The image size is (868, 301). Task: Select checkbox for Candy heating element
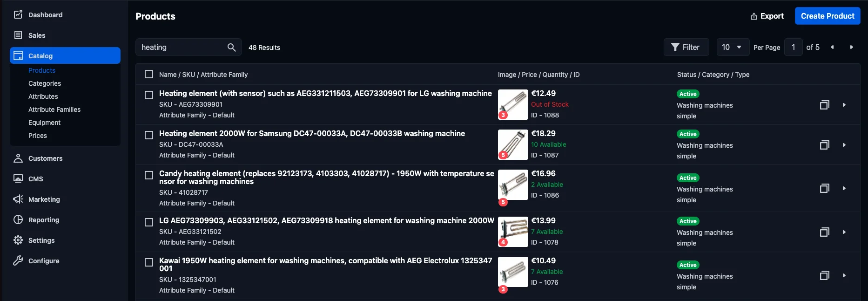(x=149, y=175)
